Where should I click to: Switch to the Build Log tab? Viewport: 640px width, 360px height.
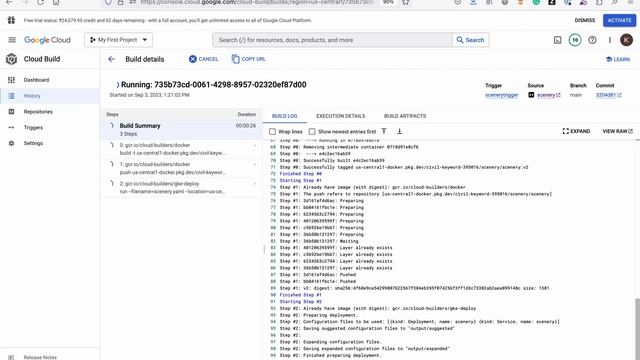(284, 116)
